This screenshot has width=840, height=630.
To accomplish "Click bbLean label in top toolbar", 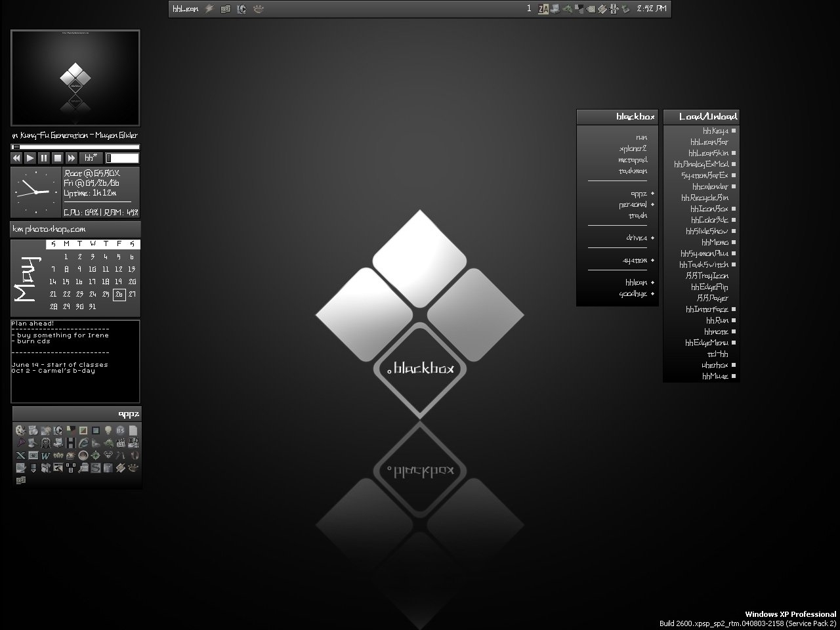I will pos(185,9).
